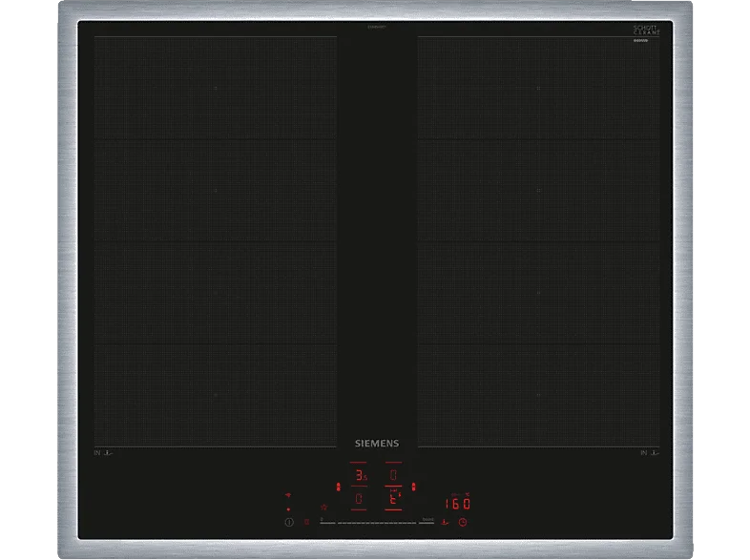Select the rear-left zone showing 0
Image resolution: width=750 pixels, height=560 pixels.
coord(358,498)
